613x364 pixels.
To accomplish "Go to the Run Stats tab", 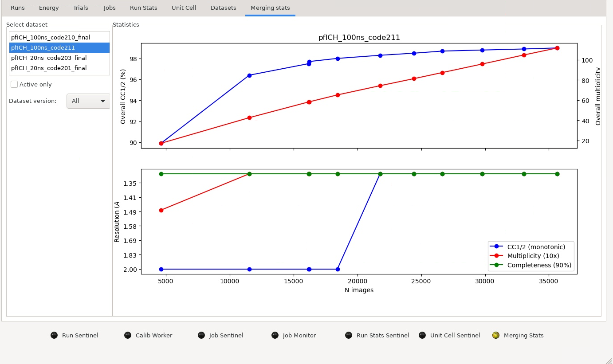I will tap(144, 8).
